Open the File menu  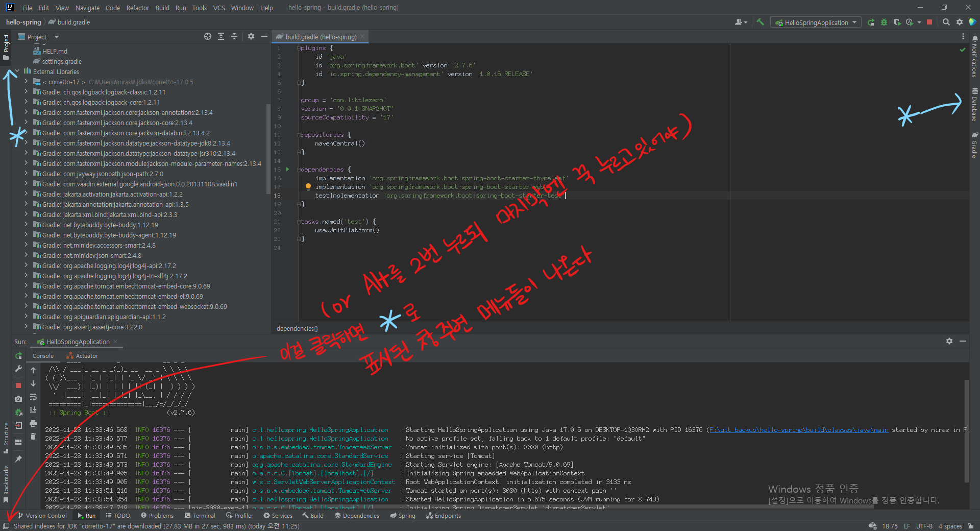[28, 8]
